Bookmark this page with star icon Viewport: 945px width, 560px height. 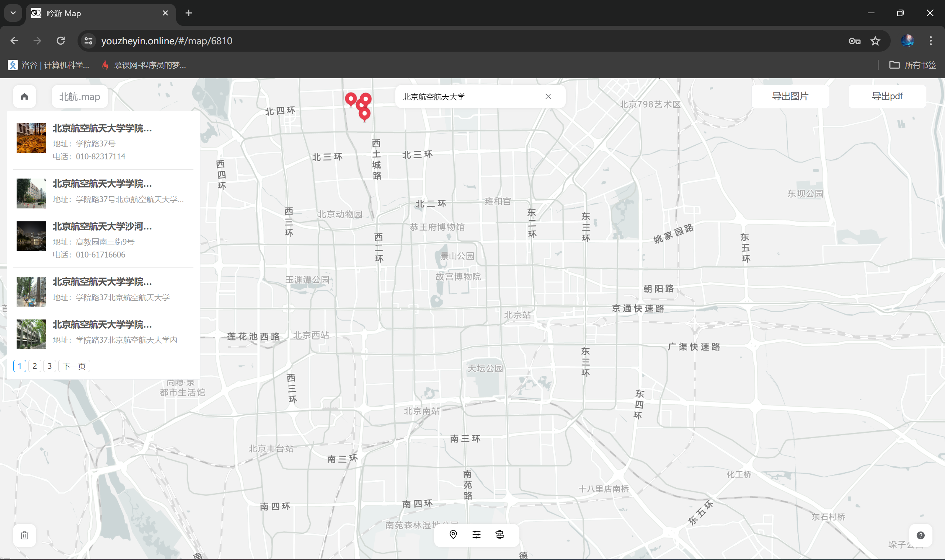875,41
